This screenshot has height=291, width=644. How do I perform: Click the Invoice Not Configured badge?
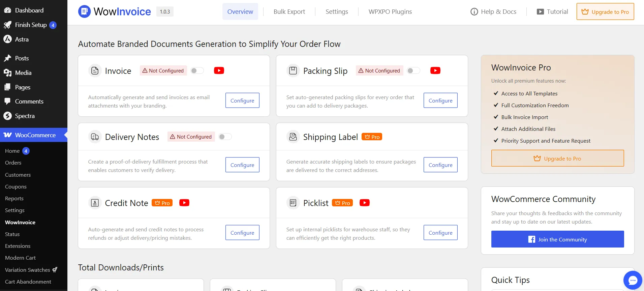(x=163, y=70)
